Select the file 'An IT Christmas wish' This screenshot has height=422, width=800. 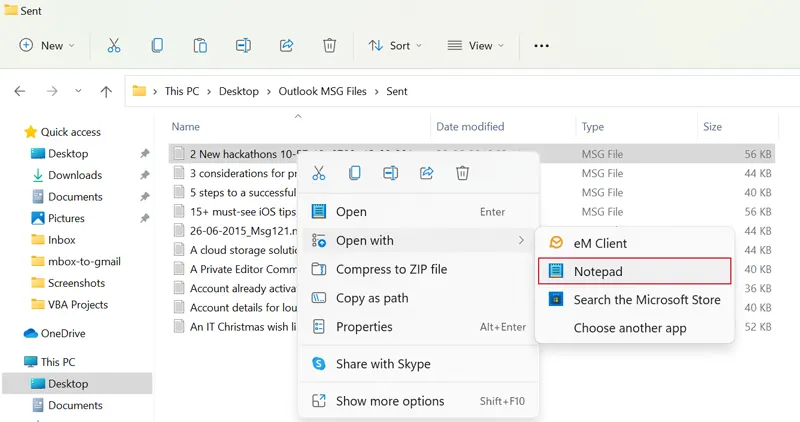pos(235,327)
